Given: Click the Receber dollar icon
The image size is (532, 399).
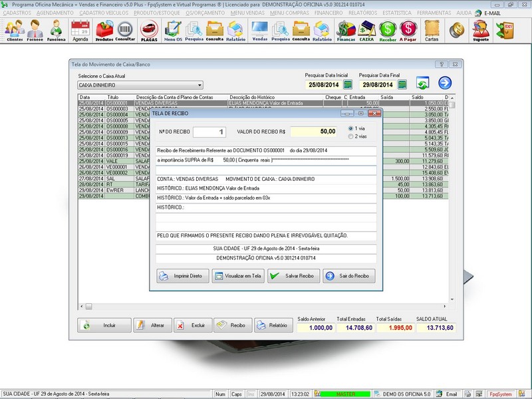Looking at the screenshot, I should click(388, 30).
